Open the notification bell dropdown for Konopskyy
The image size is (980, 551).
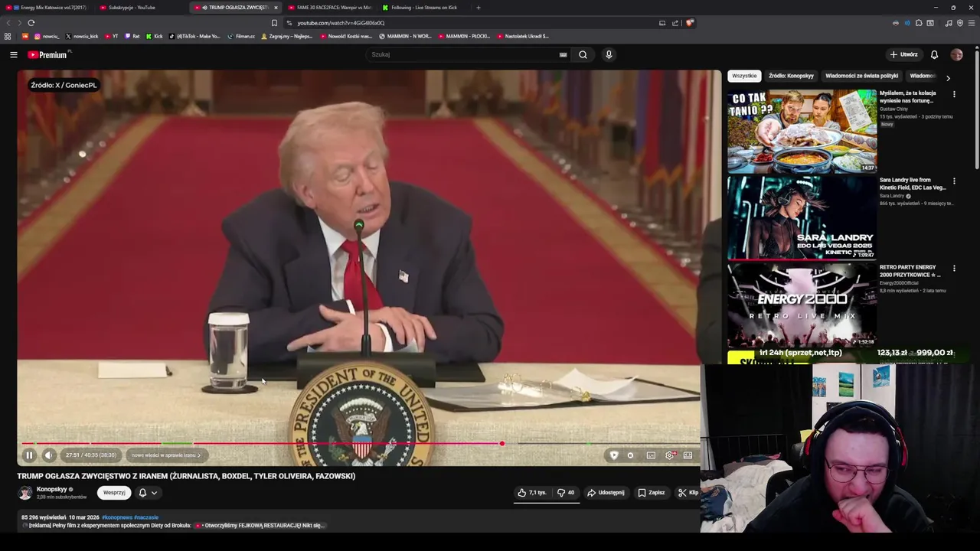tap(148, 493)
